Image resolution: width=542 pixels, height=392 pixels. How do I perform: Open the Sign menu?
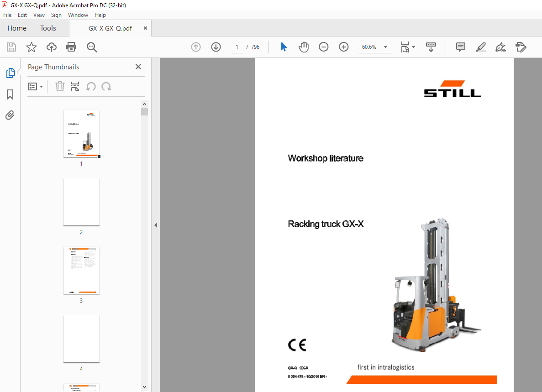(56, 15)
